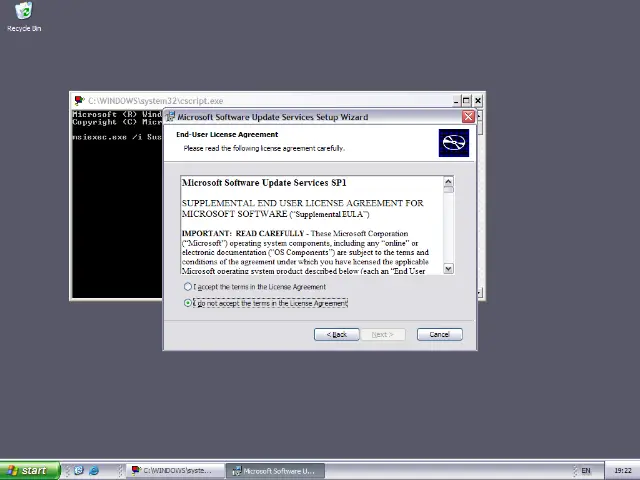Launch Internet Explorer from Quick Launch
640x480 pixels.
93,470
